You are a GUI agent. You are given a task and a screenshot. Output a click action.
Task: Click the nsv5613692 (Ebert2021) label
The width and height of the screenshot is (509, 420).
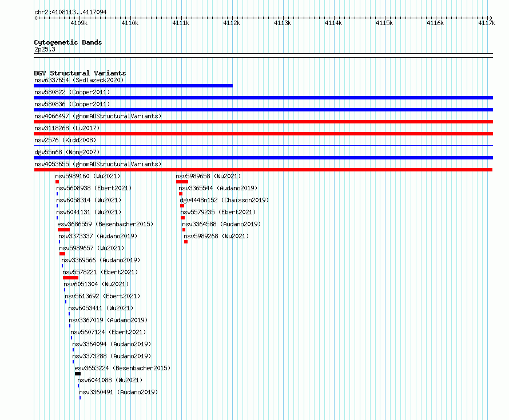point(102,296)
